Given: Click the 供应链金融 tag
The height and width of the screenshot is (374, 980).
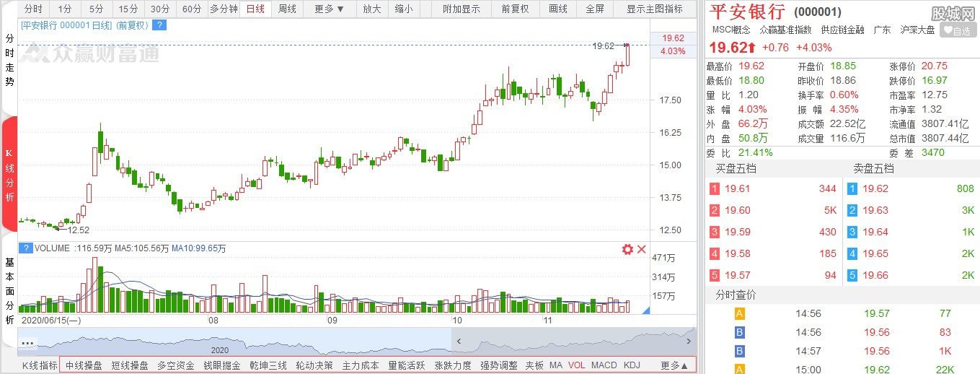Looking at the screenshot, I should 842,30.
